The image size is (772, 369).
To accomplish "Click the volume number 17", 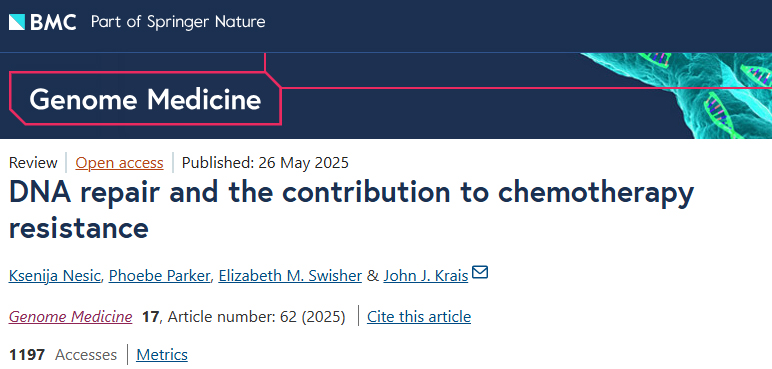I will tap(150, 316).
